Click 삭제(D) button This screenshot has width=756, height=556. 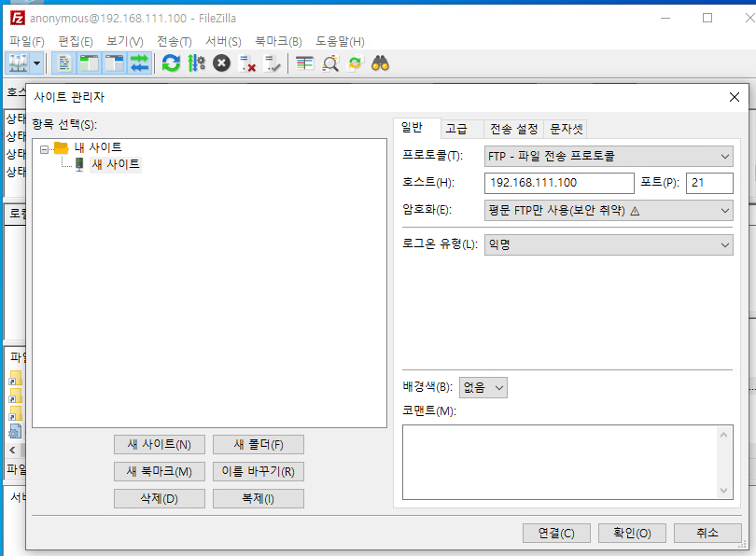click(x=160, y=499)
